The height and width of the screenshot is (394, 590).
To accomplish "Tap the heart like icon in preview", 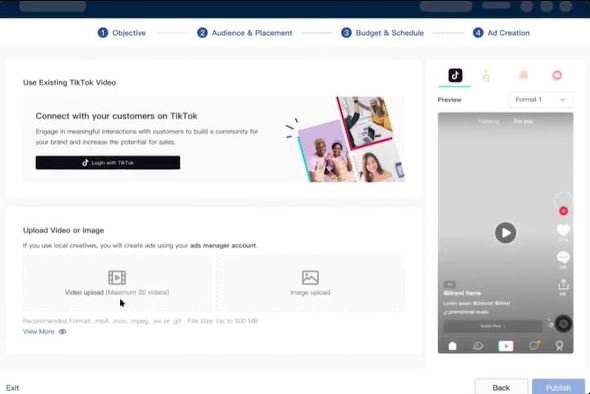I will pyautogui.click(x=563, y=230).
